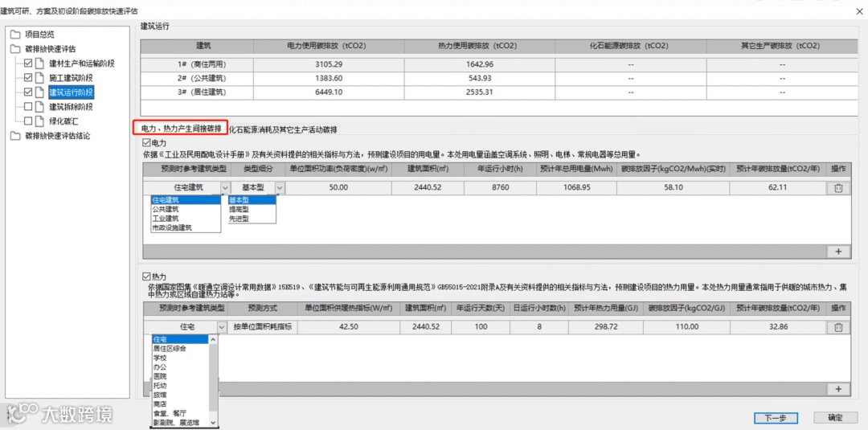Open the 住宅建筑 building type dropdown arrow

[x=225, y=188]
